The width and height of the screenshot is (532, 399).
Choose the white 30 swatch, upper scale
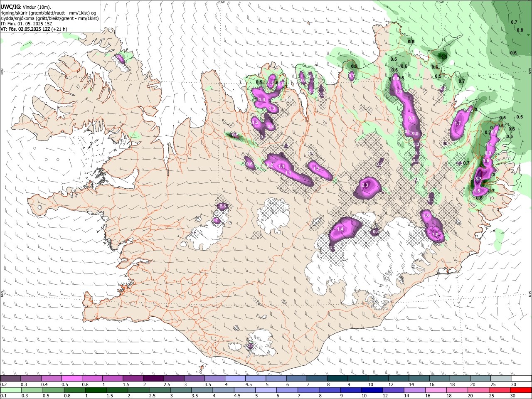coord(521,379)
